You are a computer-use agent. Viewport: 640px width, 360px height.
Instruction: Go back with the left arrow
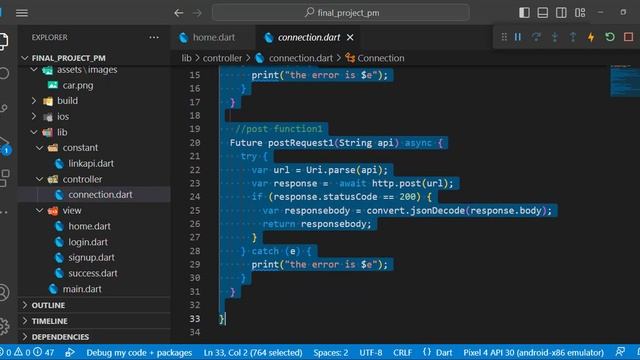click(x=179, y=13)
